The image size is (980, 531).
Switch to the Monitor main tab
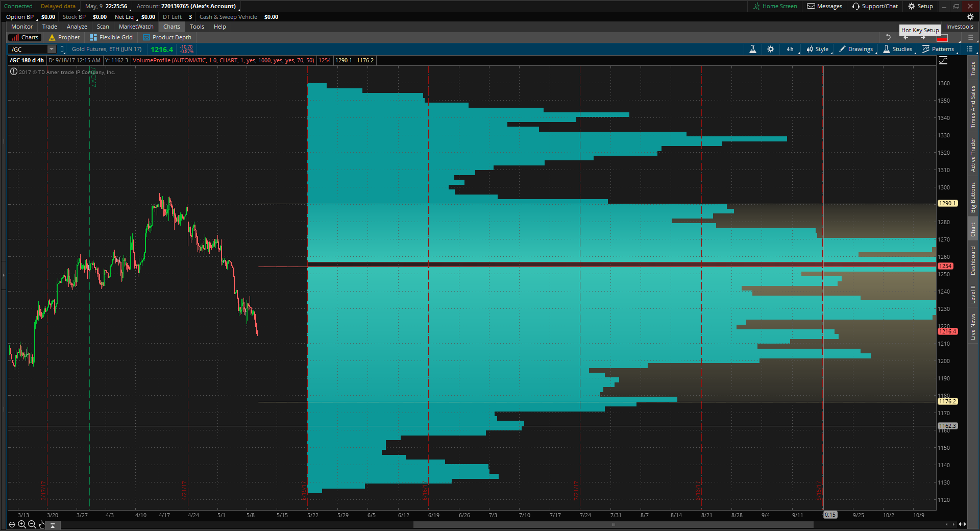coord(22,27)
